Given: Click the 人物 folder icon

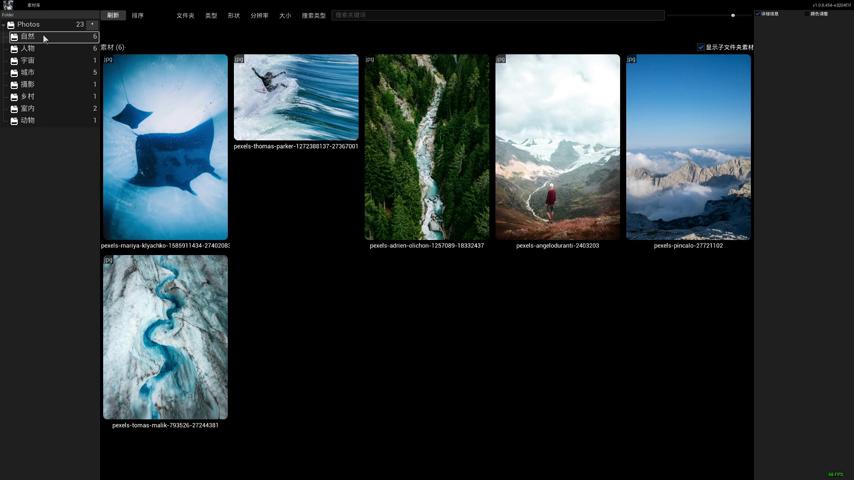Looking at the screenshot, I should point(14,49).
